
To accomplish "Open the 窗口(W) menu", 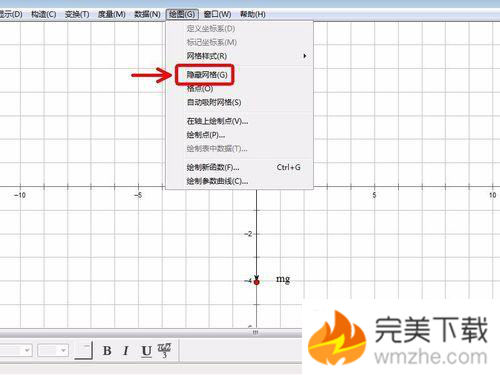I will 217,14.
